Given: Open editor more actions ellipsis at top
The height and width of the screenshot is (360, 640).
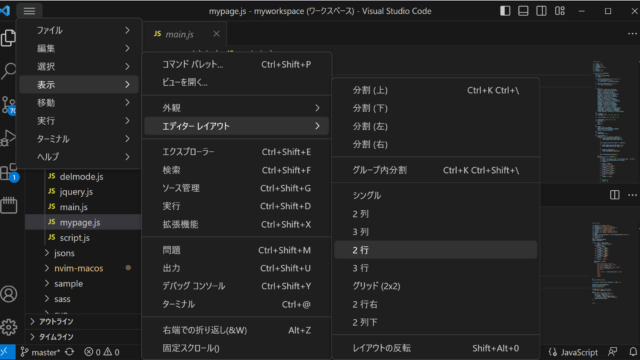Looking at the screenshot, I should [x=632, y=34].
